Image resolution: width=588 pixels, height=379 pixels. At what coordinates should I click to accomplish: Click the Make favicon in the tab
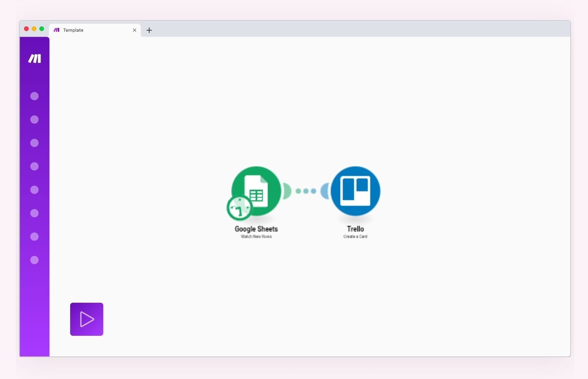tap(57, 30)
